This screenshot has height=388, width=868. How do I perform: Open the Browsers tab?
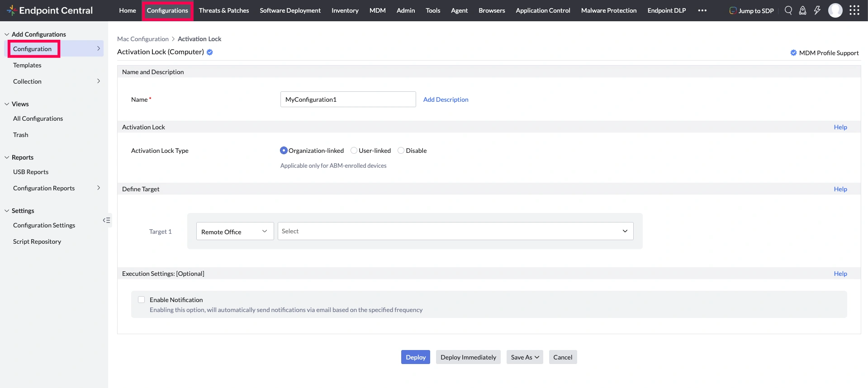point(492,10)
